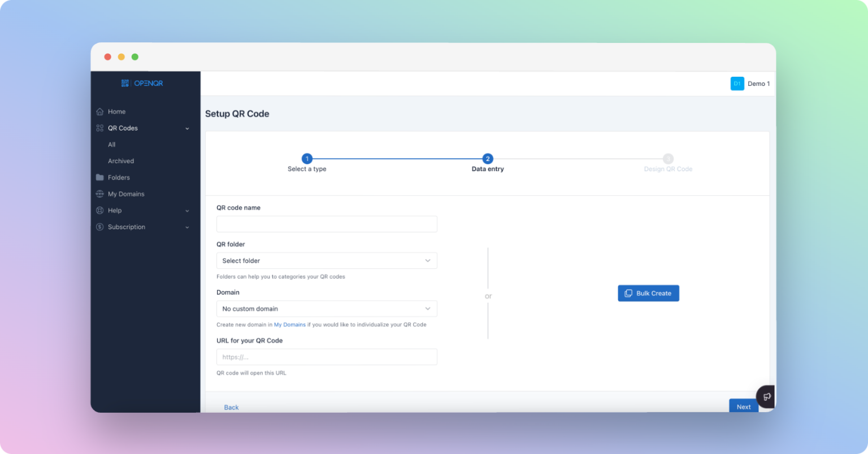Click the 'QR code will open this URL' hint
The height and width of the screenshot is (454, 868).
click(251, 373)
